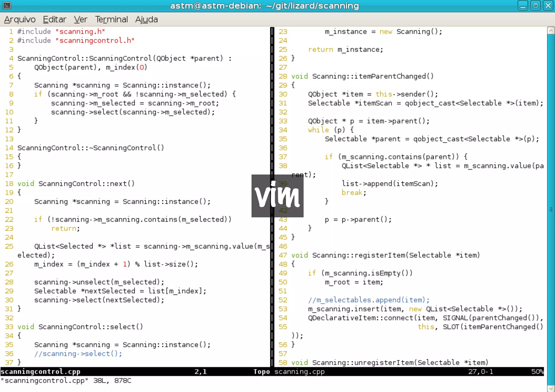Maximize the terminal window
555x392 pixels.
click(535, 5)
